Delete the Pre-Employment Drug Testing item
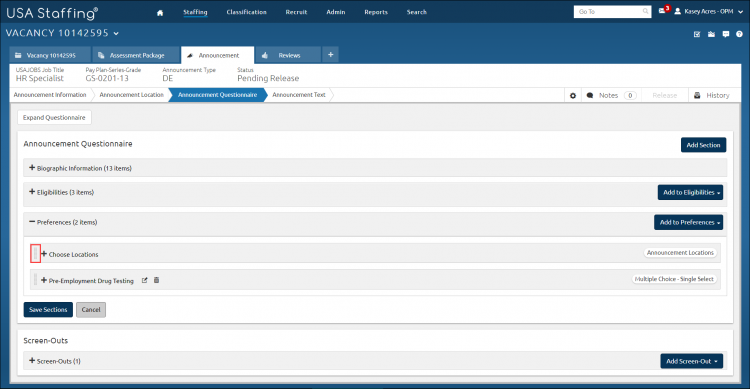Image resolution: width=750 pixels, height=389 pixels. tap(156, 280)
